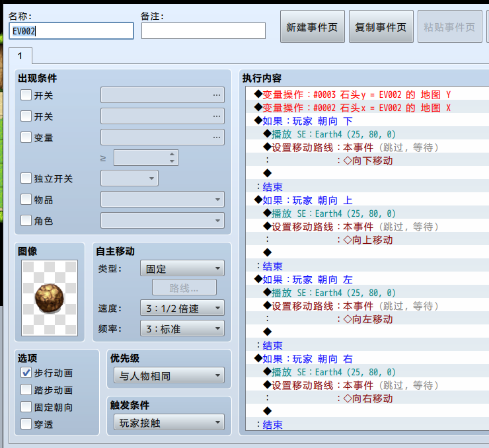The width and height of the screenshot is (489, 448).
Task: Select 播放 SE Earth4 under 朝向 上
Action: 367,213
